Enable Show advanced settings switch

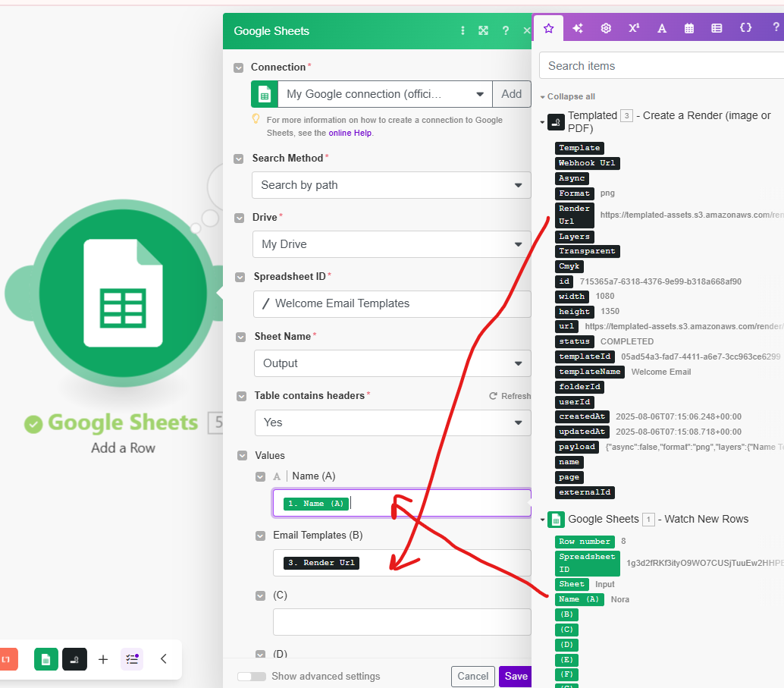pyautogui.click(x=252, y=677)
